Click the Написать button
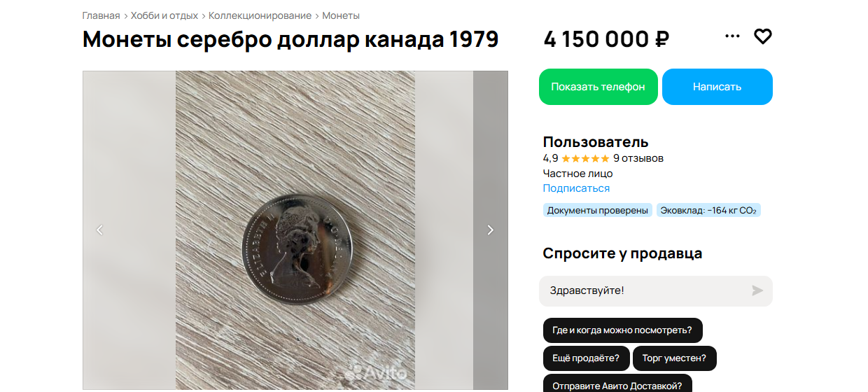 (x=717, y=87)
